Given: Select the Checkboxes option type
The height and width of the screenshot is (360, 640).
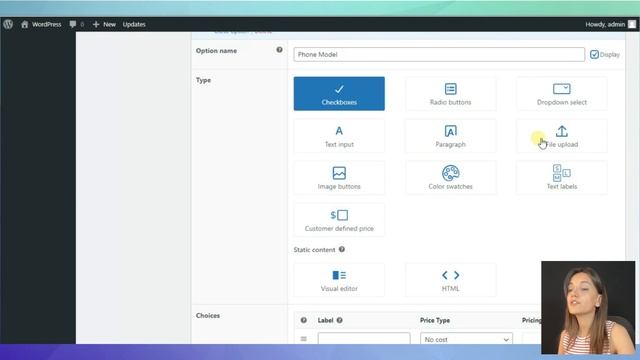Looking at the screenshot, I should pos(339,93).
